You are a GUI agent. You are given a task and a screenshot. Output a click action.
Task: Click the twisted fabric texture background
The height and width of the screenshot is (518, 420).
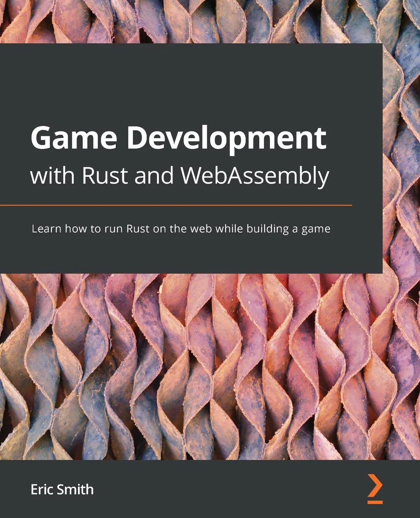[209, 362]
